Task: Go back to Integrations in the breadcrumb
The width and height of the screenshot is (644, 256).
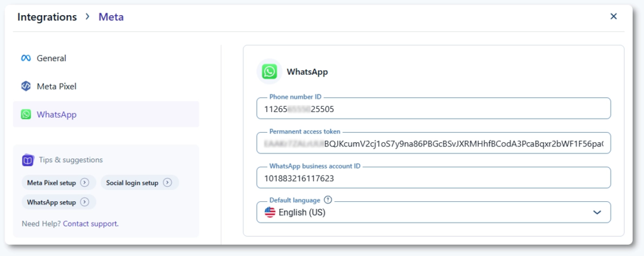Action: [47, 17]
